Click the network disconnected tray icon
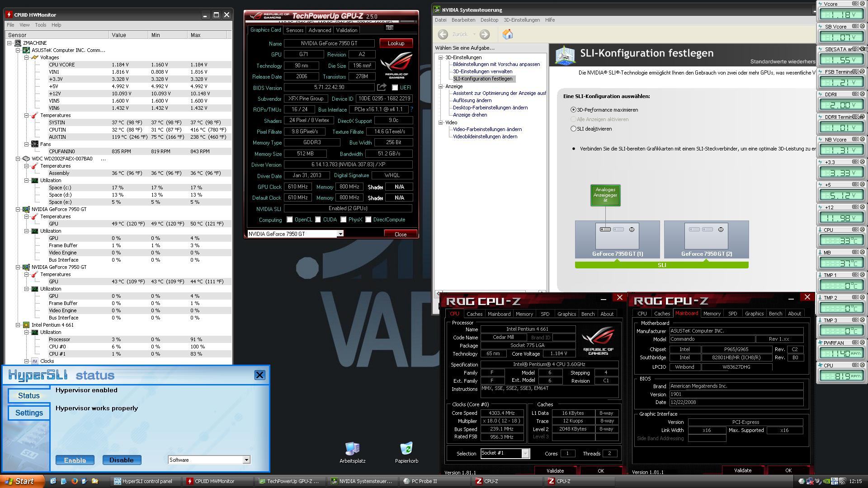Image resolution: width=868 pixels, height=488 pixels. (x=810, y=481)
